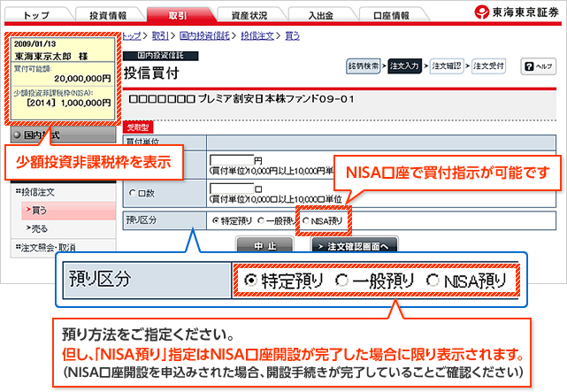Follow the 投信注文 breadcrumb link

[257, 35]
